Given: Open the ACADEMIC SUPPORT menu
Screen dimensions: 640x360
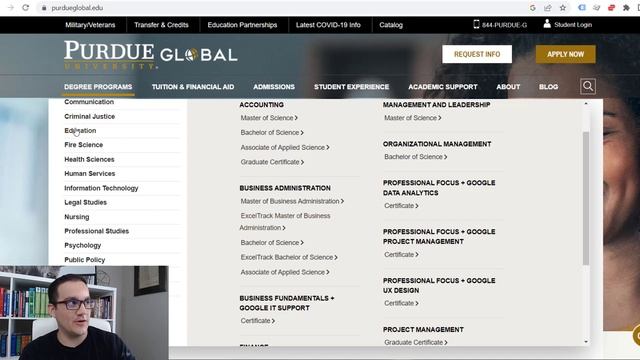Looking at the screenshot, I should (443, 87).
